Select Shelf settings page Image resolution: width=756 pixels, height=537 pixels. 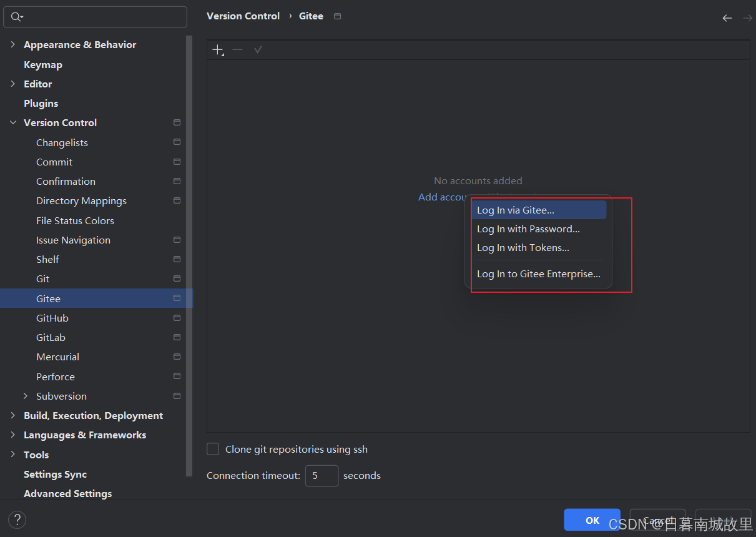coord(47,259)
